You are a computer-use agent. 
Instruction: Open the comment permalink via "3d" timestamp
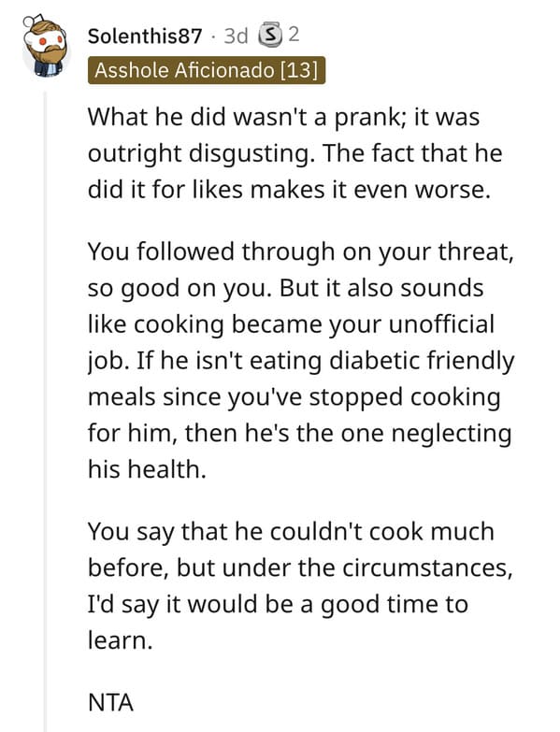click(x=236, y=36)
